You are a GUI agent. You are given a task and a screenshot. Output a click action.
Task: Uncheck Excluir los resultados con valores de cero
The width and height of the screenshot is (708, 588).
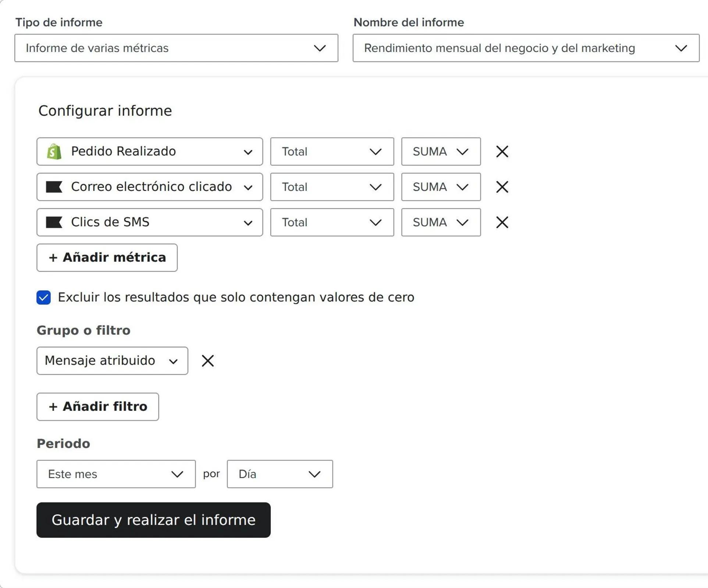pos(44,297)
